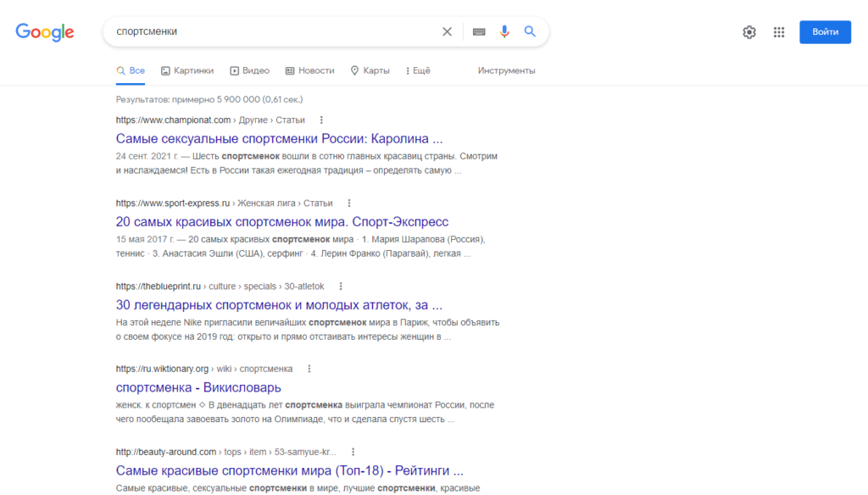Switch to the Видео tab
The height and width of the screenshot is (495, 868).
pos(249,70)
